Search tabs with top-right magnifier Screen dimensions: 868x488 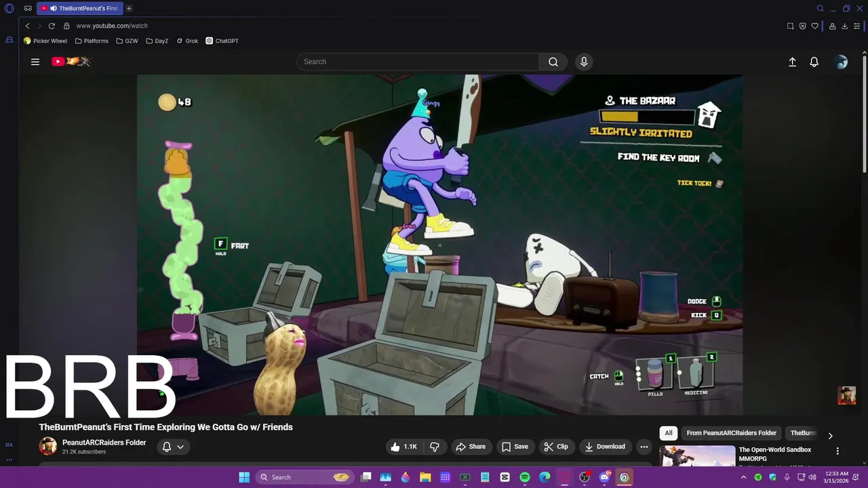pyautogui.click(x=820, y=9)
